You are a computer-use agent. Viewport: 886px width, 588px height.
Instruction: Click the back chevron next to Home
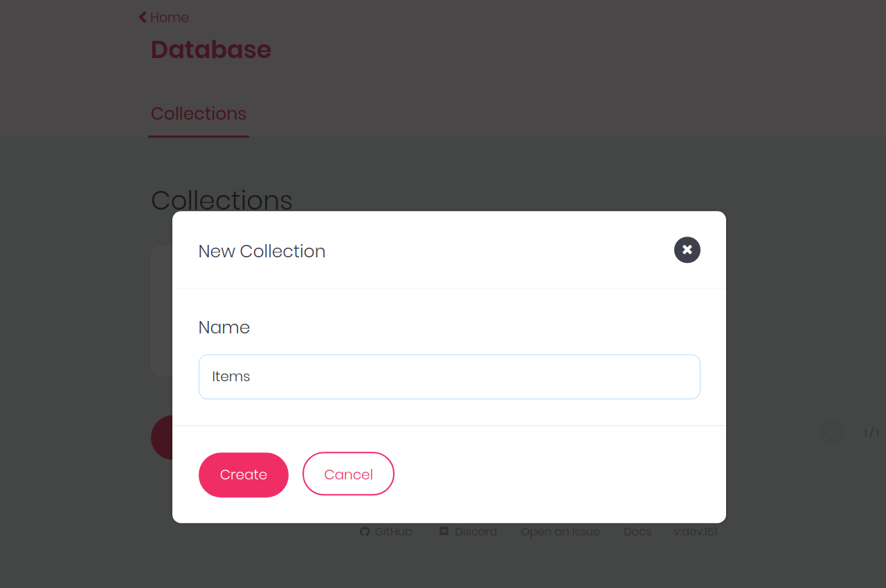(x=141, y=16)
